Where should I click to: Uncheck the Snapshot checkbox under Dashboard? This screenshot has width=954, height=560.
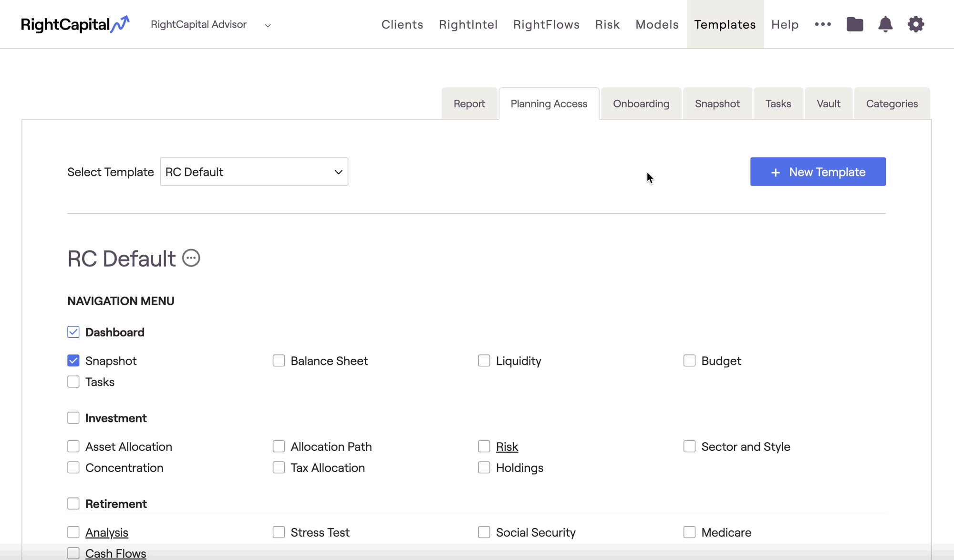[x=73, y=361]
